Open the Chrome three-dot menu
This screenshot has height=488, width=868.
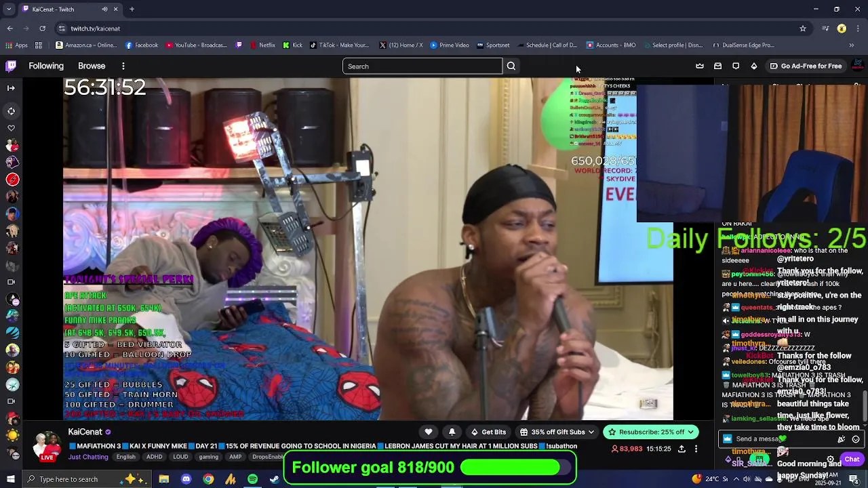pyautogui.click(x=858, y=28)
